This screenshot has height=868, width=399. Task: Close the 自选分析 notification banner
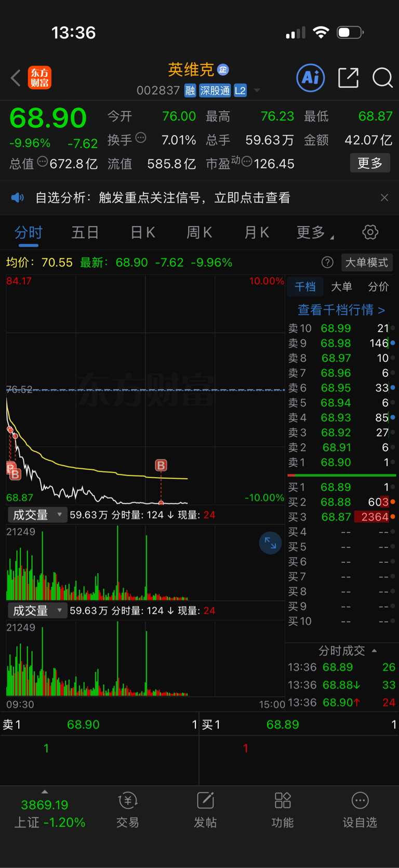384,198
